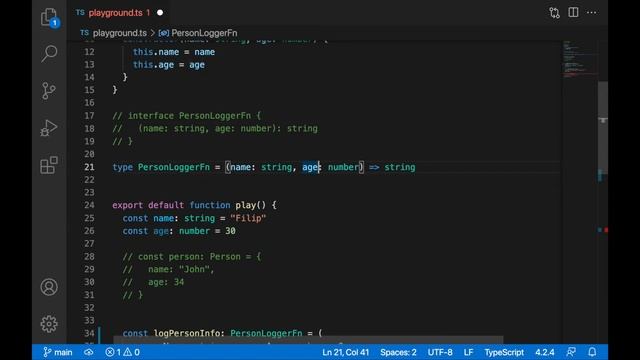Viewport: 640px width, 360px height.
Task: Open the Explorer view in activity bar
Action: pos(50,18)
